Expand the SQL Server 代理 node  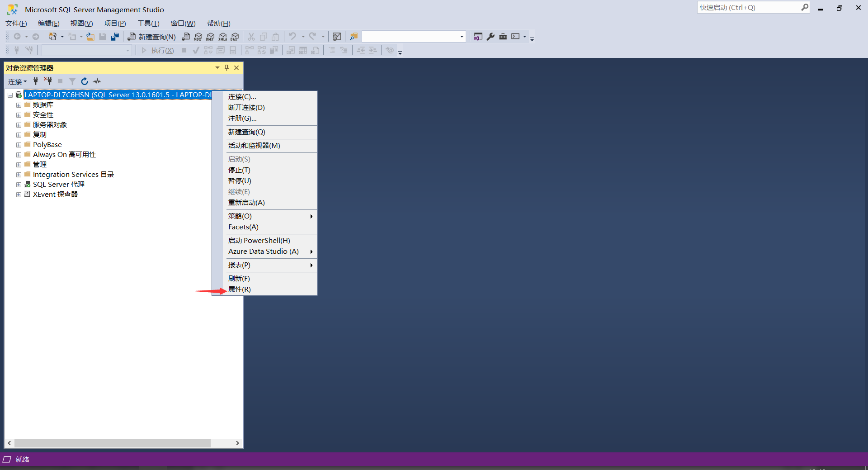[19, 185]
